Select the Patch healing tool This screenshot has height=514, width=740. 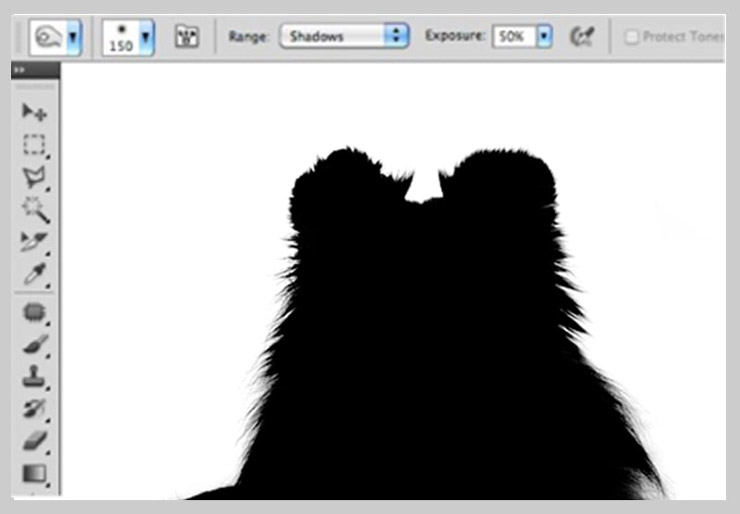[35, 312]
